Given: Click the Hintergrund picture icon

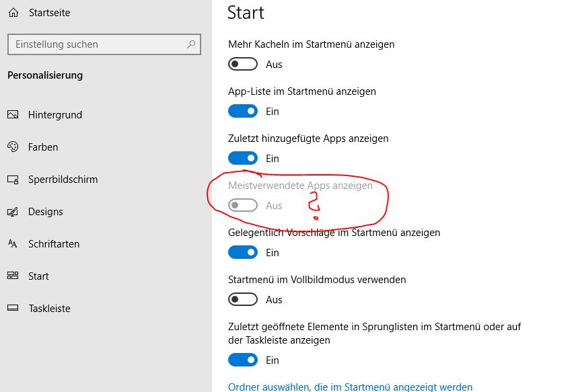Looking at the screenshot, I should pos(13,115).
